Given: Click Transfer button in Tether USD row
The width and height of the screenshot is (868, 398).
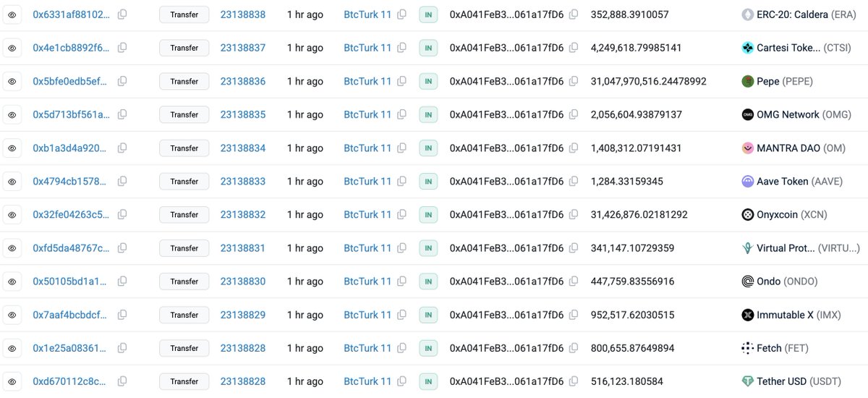Looking at the screenshot, I should (x=184, y=381).
